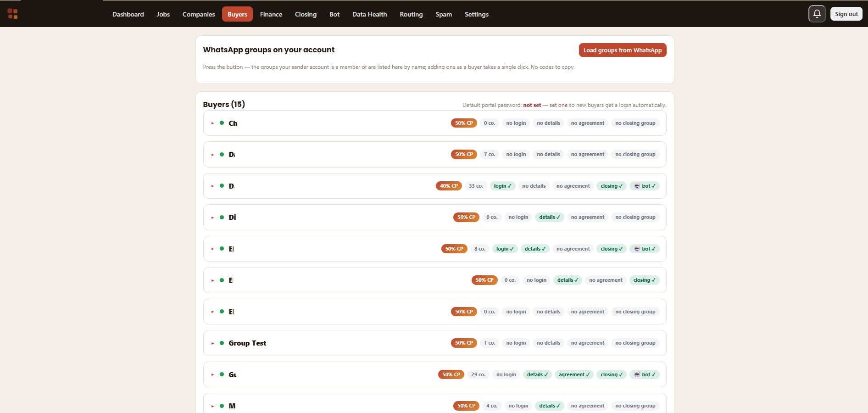This screenshot has height=413, width=868.
Task: Click green status dot in Group Test row
Action: (x=222, y=343)
